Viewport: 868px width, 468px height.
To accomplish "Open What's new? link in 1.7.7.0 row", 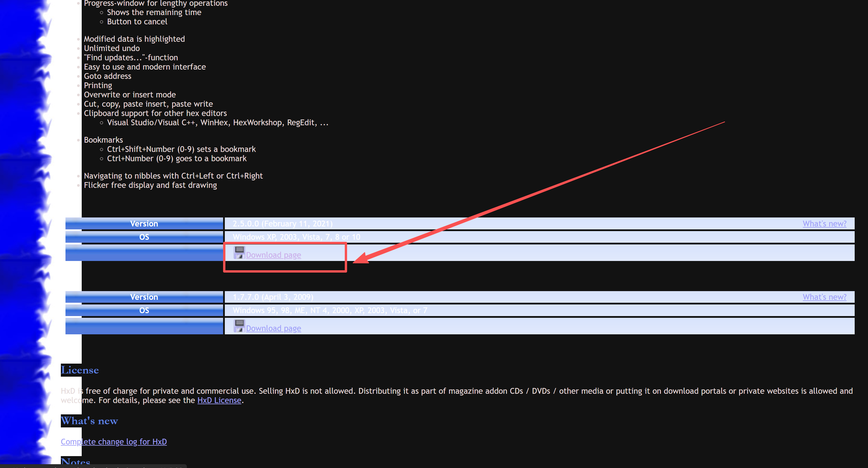I will [824, 297].
